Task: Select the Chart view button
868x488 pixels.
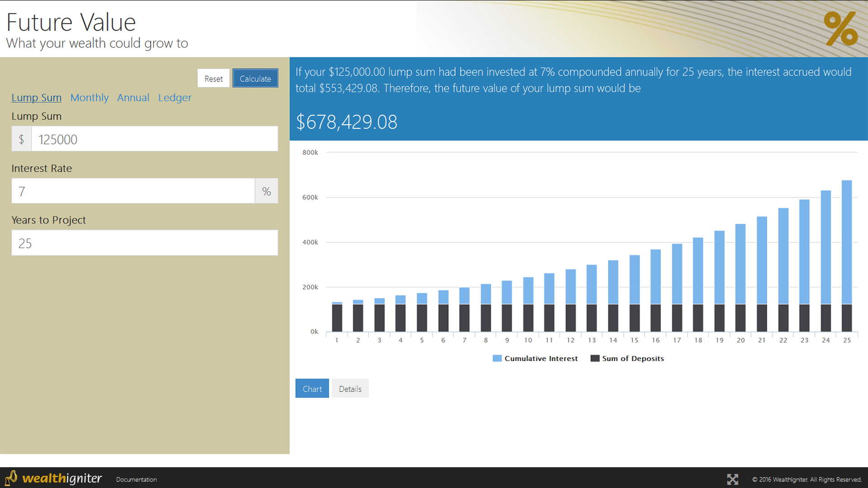Action: (312, 389)
